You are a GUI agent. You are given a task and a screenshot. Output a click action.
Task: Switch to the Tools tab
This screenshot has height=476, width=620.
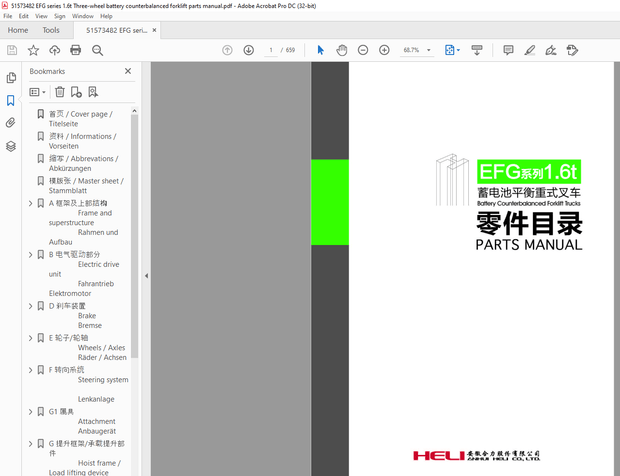(x=51, y=30)
